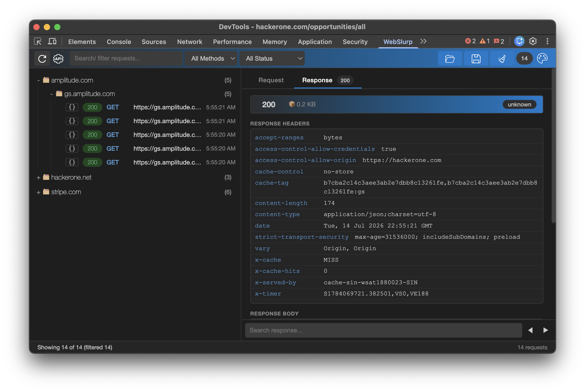Expand the stripe.com tree node

[38, 192]
